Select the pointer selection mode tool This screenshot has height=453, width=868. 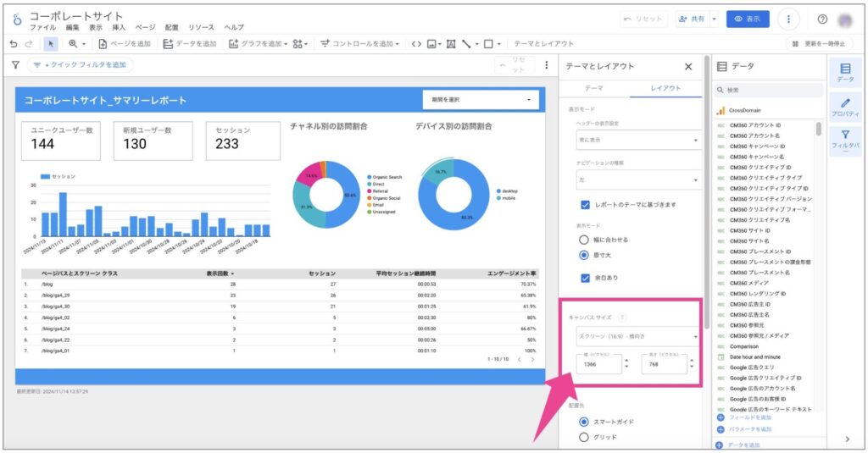click(51, 44)
